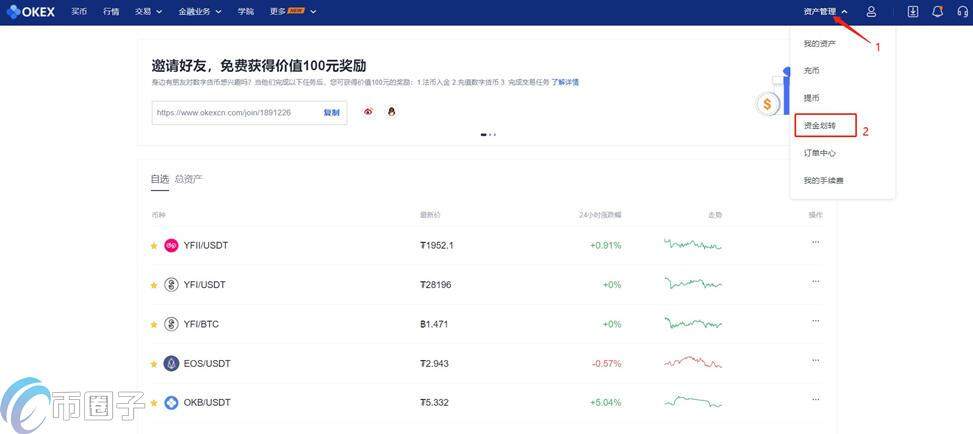Screen dimensions: 973x434
Task: Switch to the 自选 tab
Action: pos(159,179)
